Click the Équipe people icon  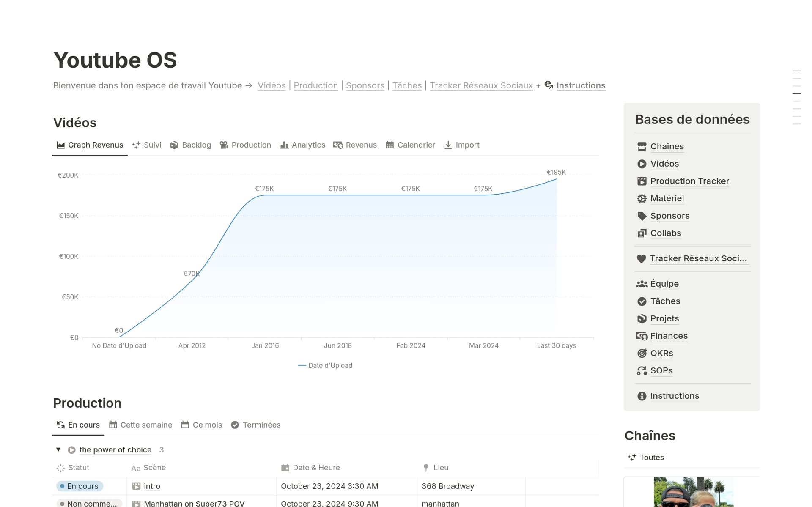(642, 284)
